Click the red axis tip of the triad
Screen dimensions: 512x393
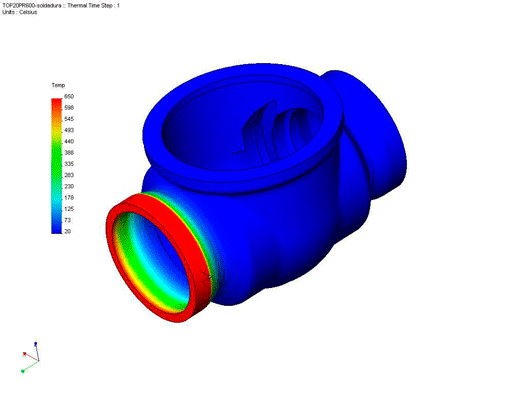coord(24,354)
